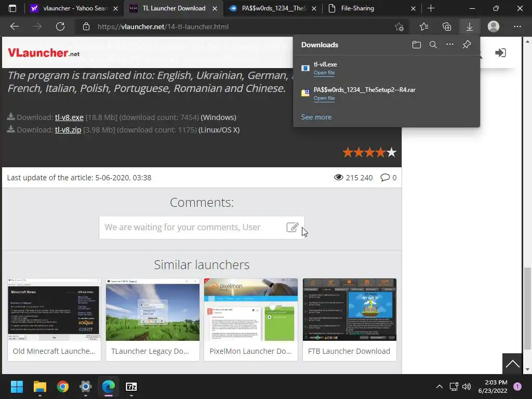Open downloads folder from Downloads panel
This screenshot has width=532, height=399.
[x=417, y=45]
